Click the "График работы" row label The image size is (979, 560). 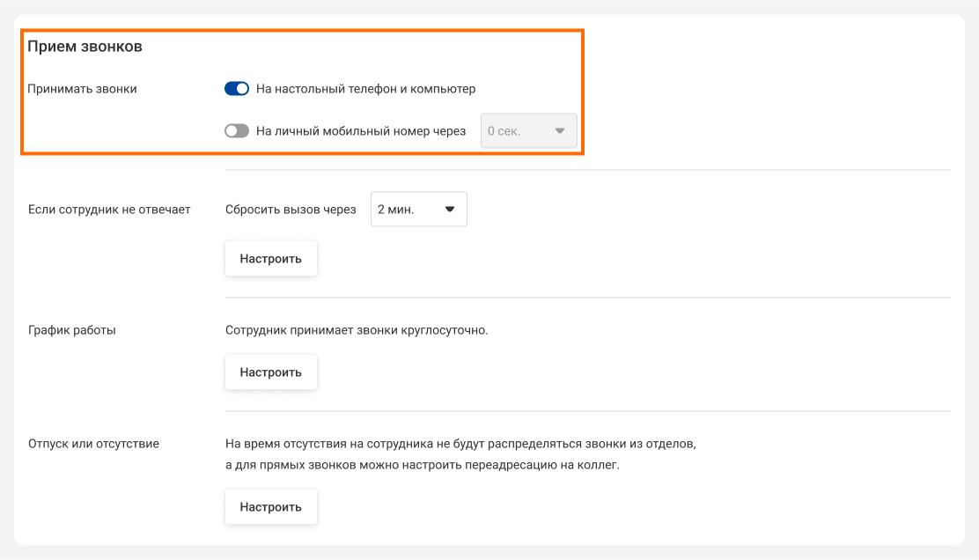coord(72,330)
